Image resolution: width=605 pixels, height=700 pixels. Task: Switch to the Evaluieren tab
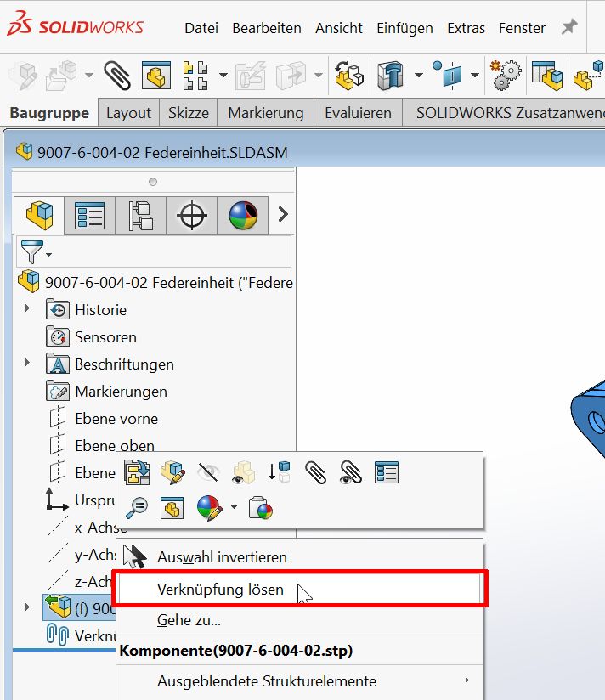358,113
